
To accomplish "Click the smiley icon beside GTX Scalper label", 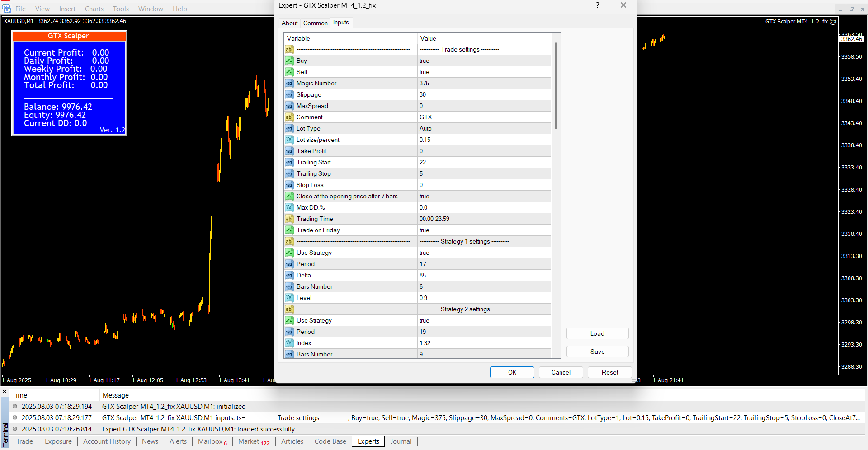I will point(833,21).
